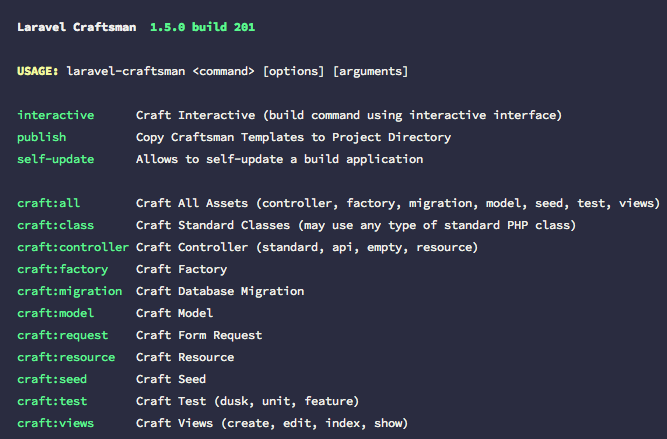Click the 'Laravel Craftsman' title text
The height and width of the screenshot is (439, 667).
[x=77, y=27]
